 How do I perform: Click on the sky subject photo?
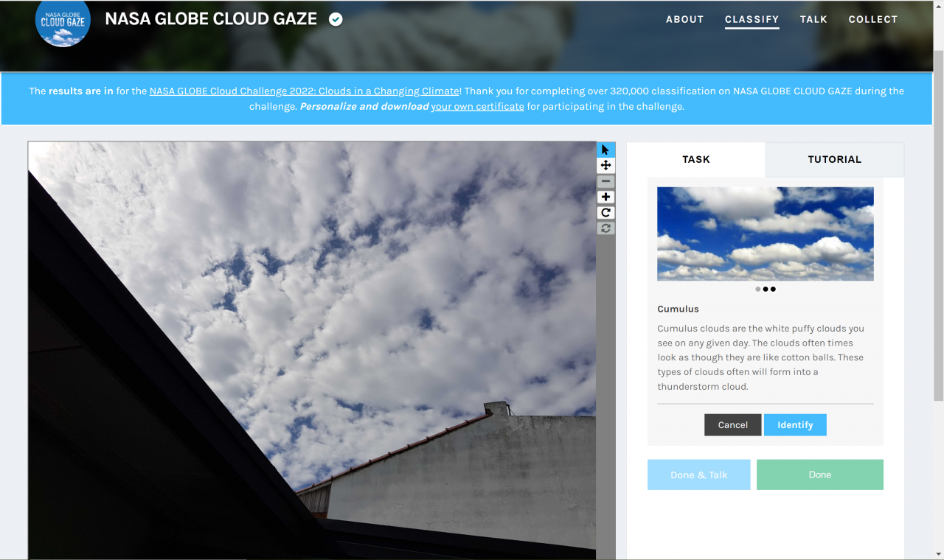[x=312, y=350]
